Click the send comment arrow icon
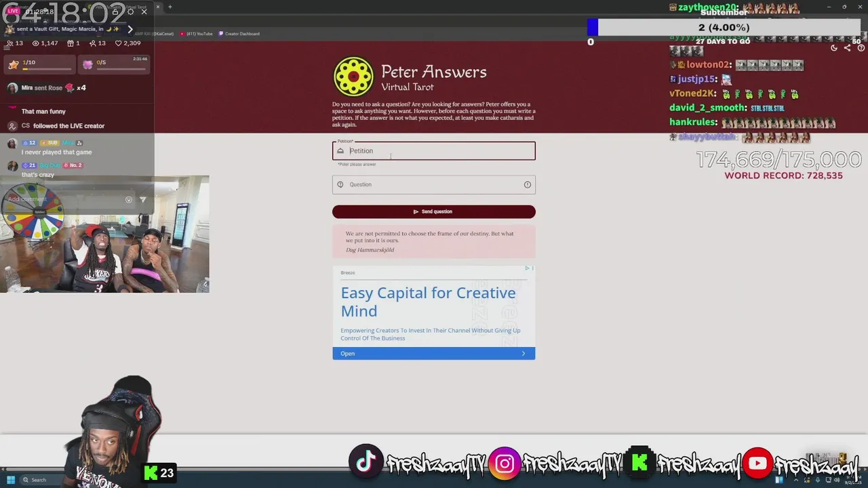This screenshot has height=488, width=868. point(142,200)
